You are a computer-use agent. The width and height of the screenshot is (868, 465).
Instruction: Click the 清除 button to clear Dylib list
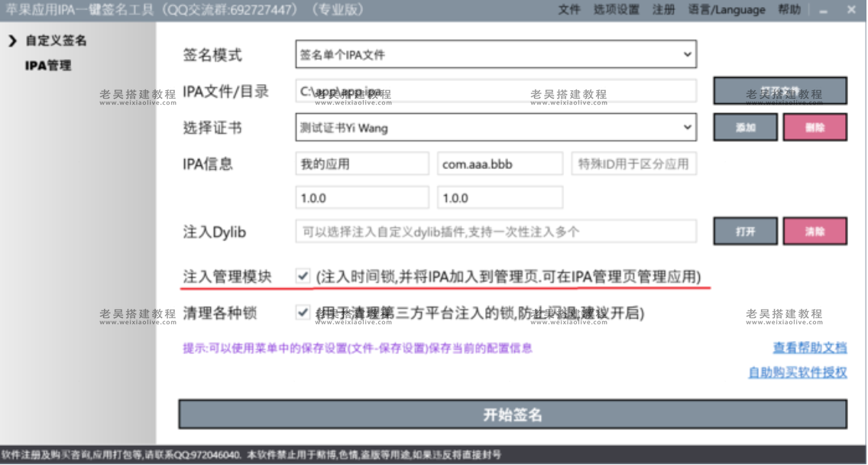coord(815,230)
